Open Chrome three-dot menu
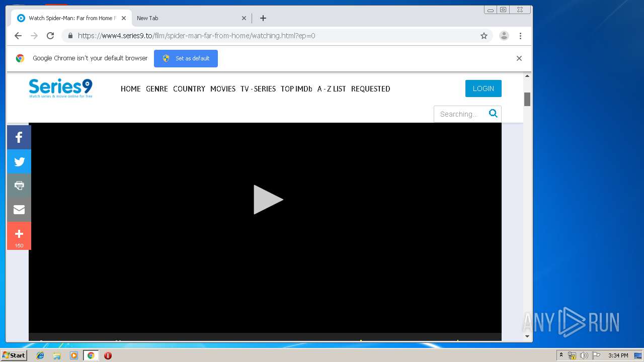Screen dimensions: 644x362 [x=520, y=36]
